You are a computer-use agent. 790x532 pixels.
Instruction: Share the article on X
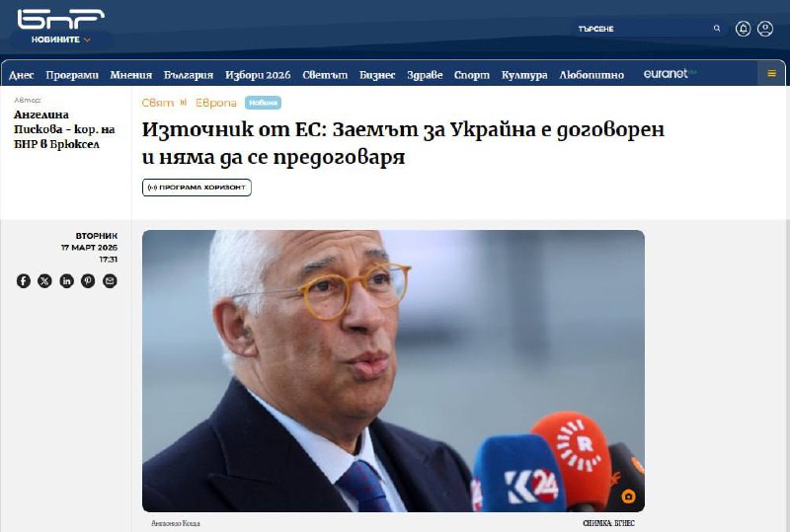44,281
